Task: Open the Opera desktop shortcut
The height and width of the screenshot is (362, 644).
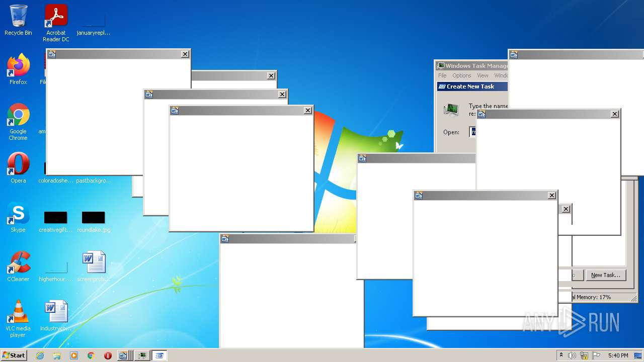Action: pyautogui.click(x=18, y=168)
